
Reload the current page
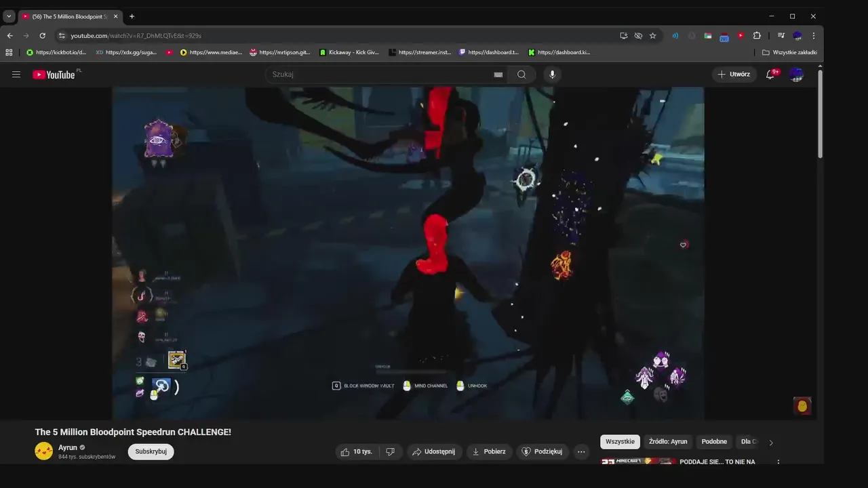pos(42,35)
